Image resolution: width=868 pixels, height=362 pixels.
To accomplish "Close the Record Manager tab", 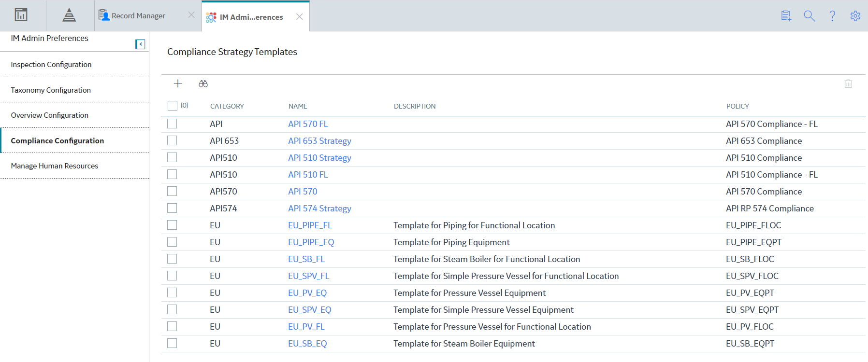I will point(191,15).
